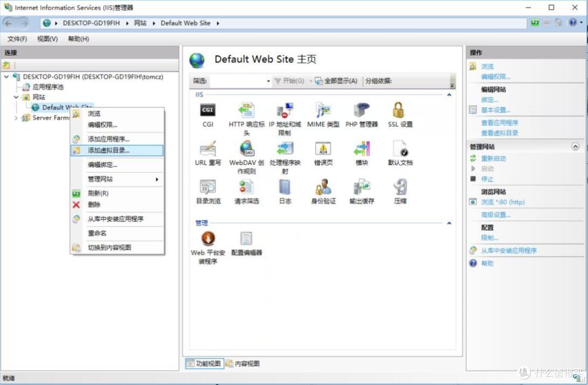This screenshot has width=588, height=385.
Task: Open the CGI feature icon
Action: click(x=207, y=111)
